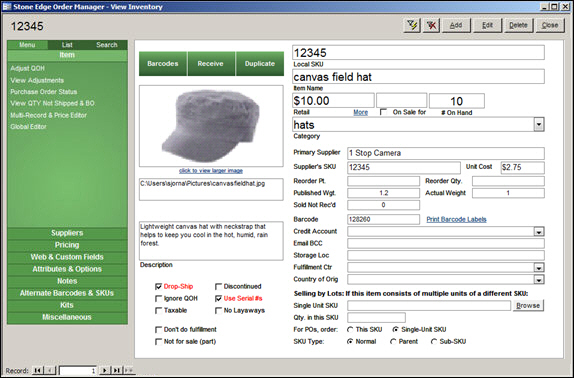Click the remove filter red X icon
The width and height of the screenshot is (574, 378).
[x=432, y=25]
